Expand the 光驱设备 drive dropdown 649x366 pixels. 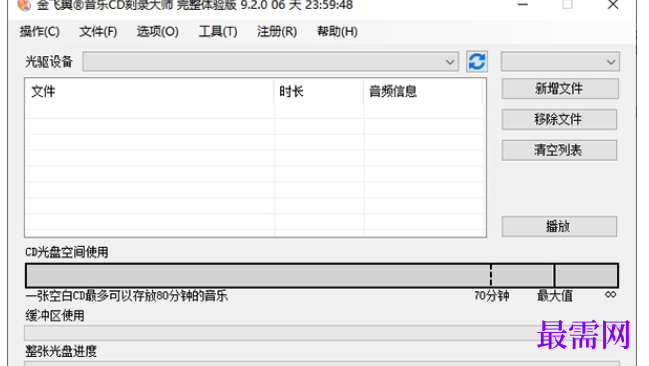(x=271, y=62)
